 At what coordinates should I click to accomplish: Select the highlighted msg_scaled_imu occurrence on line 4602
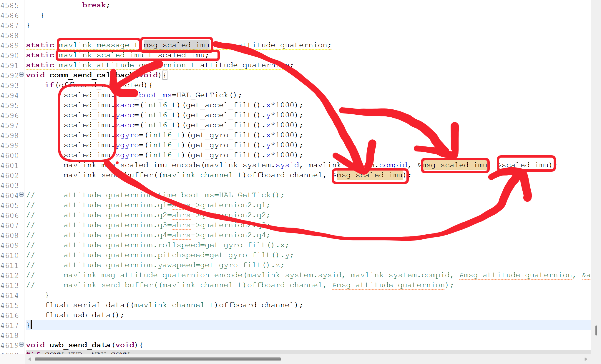(369, 175)
